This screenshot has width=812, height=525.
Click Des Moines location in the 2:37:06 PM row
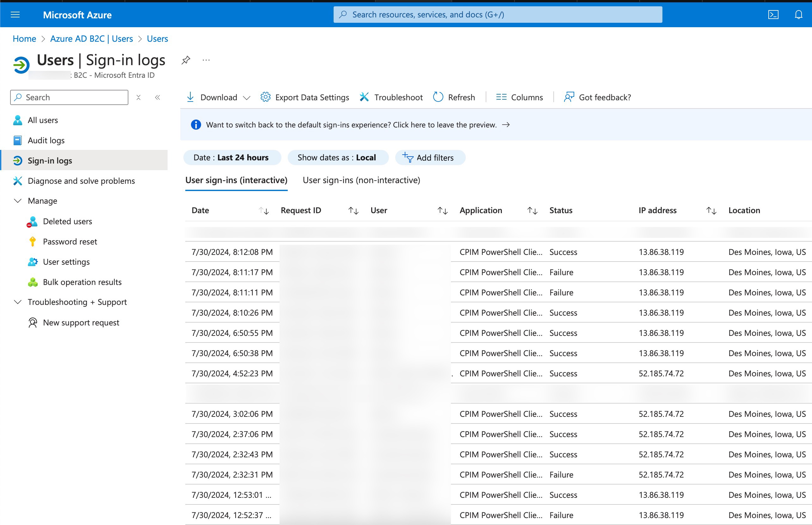point(767,434)
